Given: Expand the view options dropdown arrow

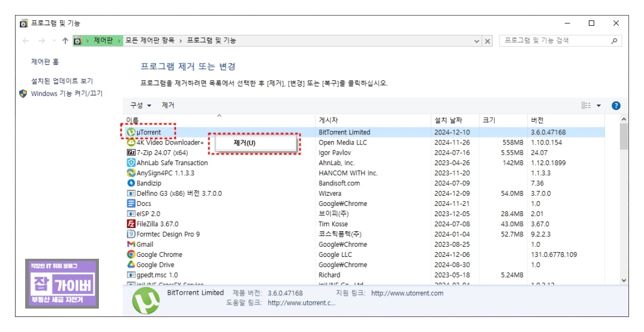Looking at the screenshot, I should click(599, 106).
